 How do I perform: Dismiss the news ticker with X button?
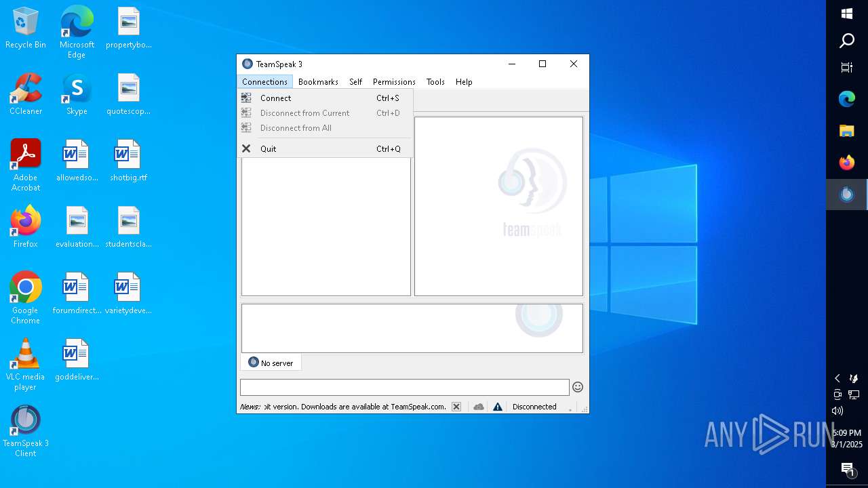[x=456, y=407]
